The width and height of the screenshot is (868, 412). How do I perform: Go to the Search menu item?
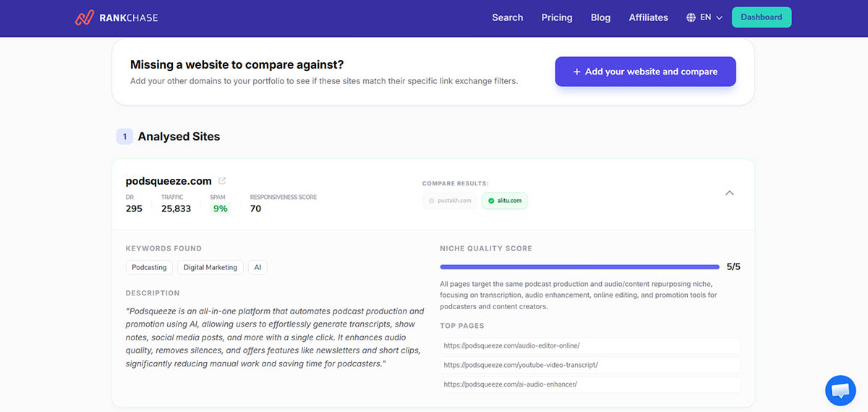tap(507, 17)
